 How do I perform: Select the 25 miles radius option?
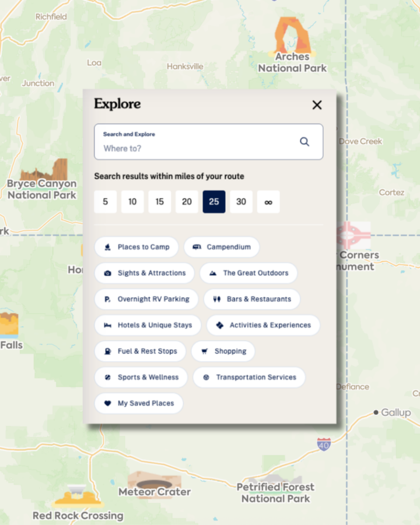[x=213, y=202]
